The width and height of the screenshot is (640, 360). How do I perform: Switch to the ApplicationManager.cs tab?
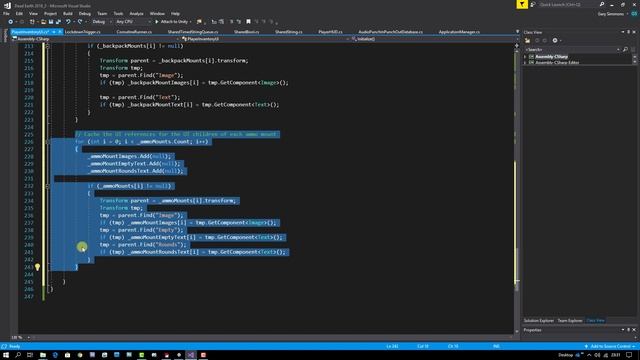pyautogui.click(x=459, y=32)
